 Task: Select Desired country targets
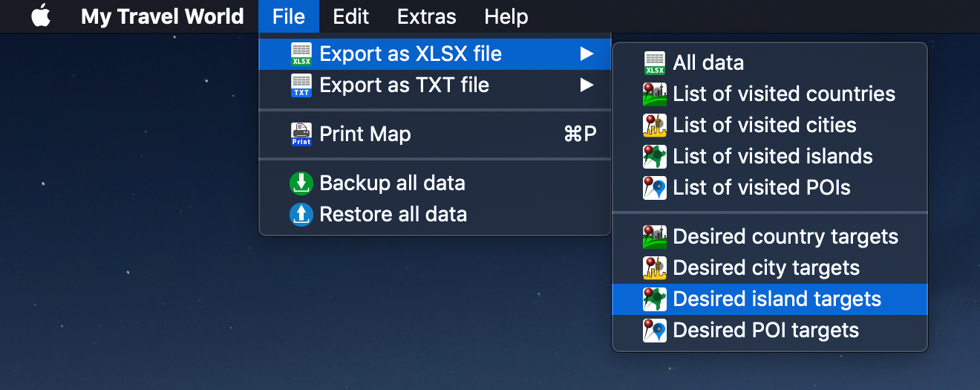click(x=770, y=237)
